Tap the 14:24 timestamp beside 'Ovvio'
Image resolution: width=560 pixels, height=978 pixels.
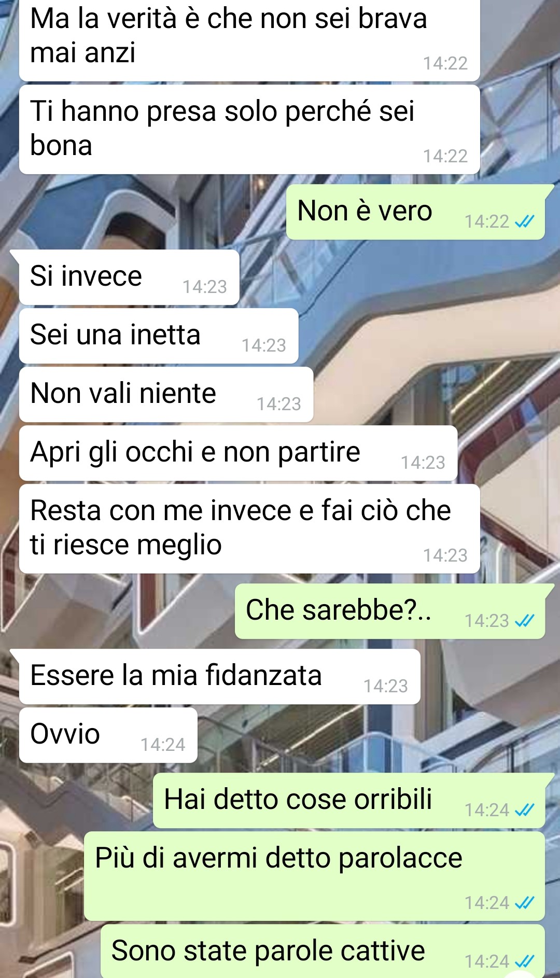163,745
